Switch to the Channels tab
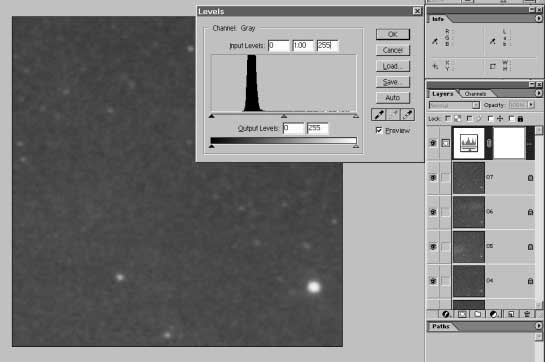Viewport: 545px width, 362px height. pos(475,94)
